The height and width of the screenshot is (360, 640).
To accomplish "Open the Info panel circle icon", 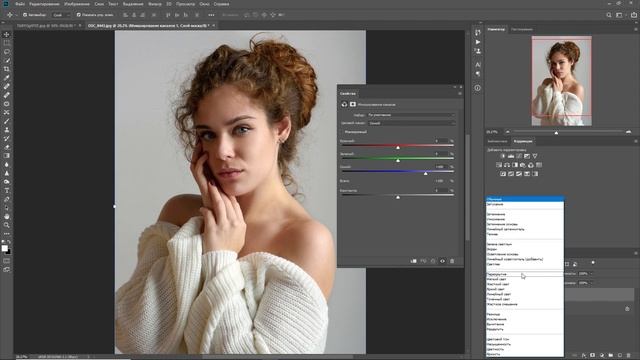I will tap(478, 88).
